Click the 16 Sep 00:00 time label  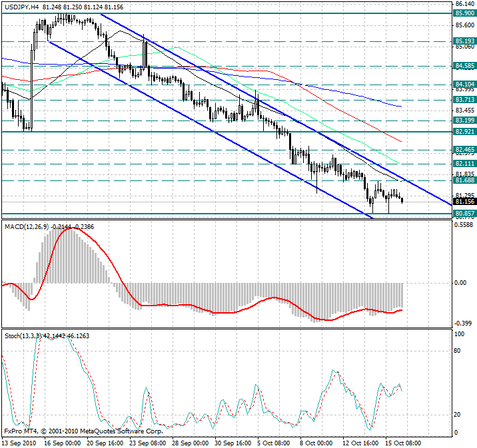point(63,443)
